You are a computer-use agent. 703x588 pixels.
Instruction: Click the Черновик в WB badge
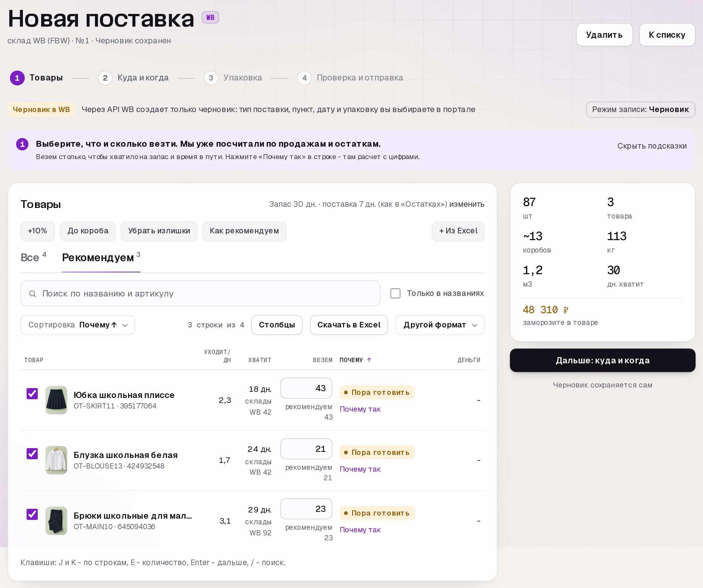(x=41, y=110)
